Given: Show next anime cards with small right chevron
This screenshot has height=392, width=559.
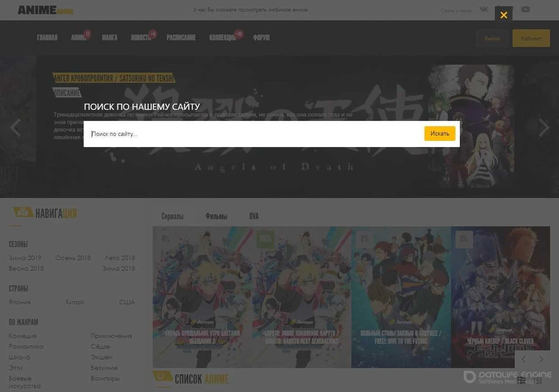Looking at the screenshot, I should pyautogui.click(x=541, y=359).
